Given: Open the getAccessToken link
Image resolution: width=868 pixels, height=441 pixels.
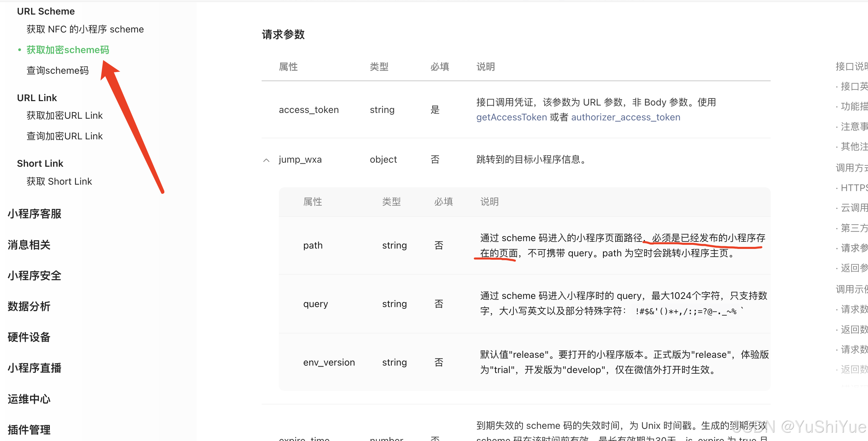Looking at the screenshot, I should coord(511,117).
